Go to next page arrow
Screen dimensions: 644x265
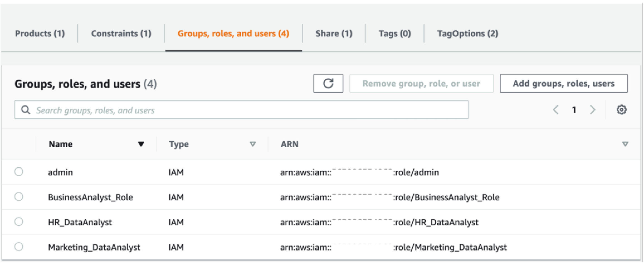pyautogui.click(x=592, y=110)
